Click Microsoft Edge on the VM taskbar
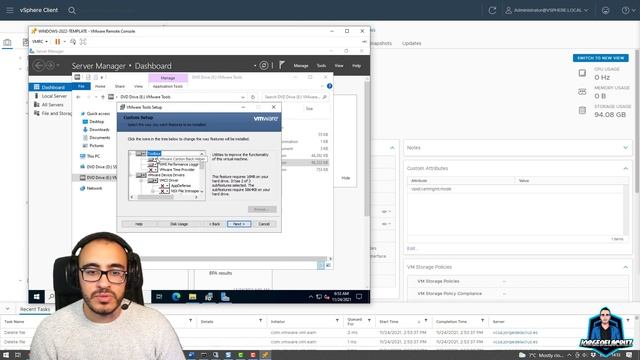This screenshot has height=360, width=640. (x=176, y=297)
